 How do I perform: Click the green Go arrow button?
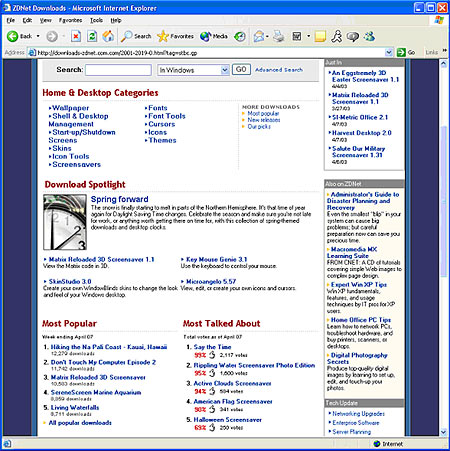pyautogui.click(x=401, y=52)
